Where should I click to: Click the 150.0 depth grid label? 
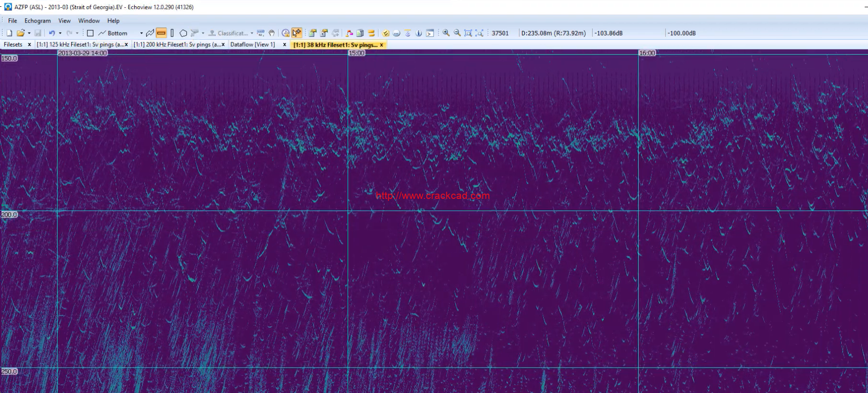(9, 59)
